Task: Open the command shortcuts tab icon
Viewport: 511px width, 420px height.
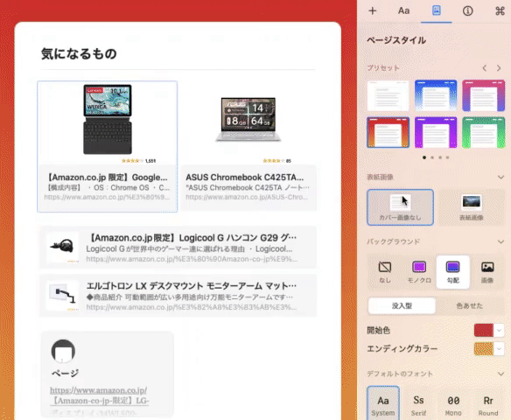Action: tap(500, 10)
